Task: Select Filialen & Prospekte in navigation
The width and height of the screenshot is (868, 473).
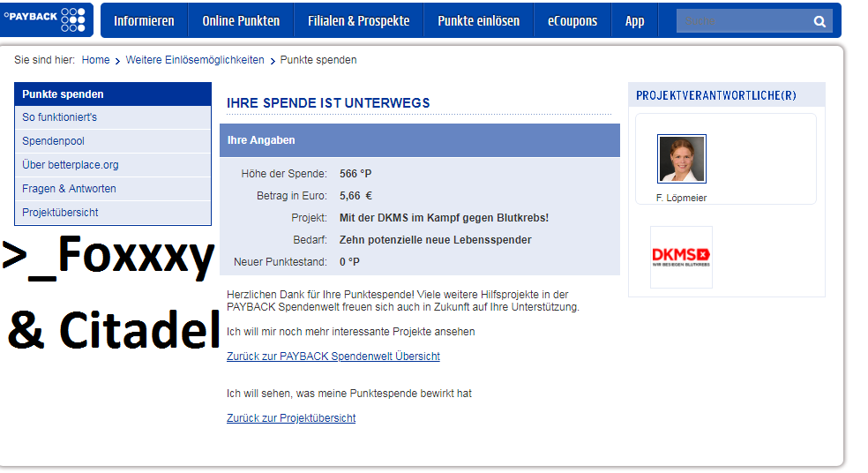Action: pos(359,21)
